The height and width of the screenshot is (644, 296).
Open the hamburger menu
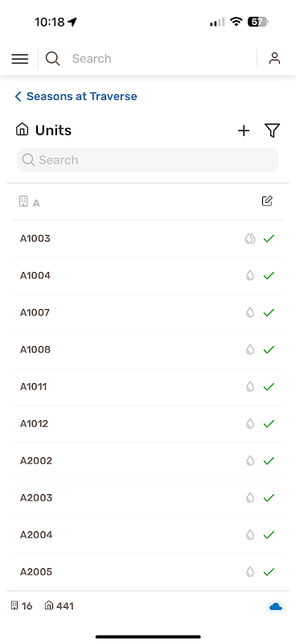click(x=19, y=59)
